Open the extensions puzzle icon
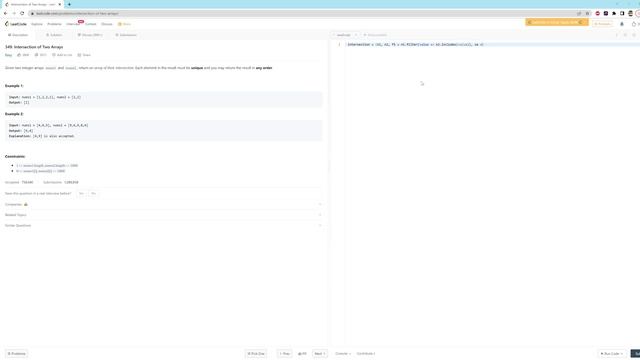 [x=614, y=13]
